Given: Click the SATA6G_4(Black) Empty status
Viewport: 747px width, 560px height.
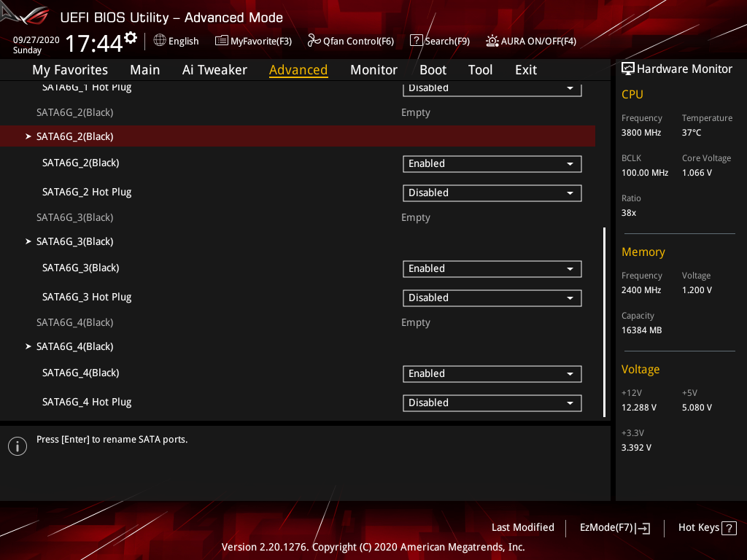Looking at the screenshot, I should pos(415,322).
